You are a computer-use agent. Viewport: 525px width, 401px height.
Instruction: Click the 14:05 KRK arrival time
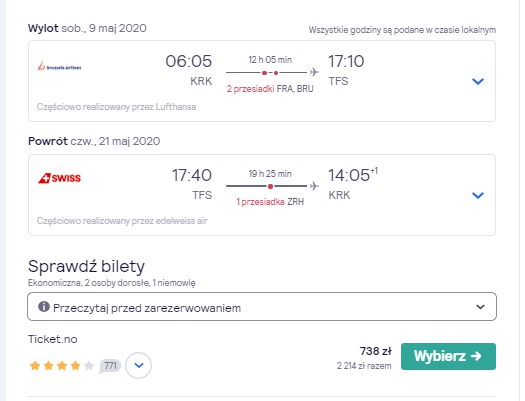point(353,184)
